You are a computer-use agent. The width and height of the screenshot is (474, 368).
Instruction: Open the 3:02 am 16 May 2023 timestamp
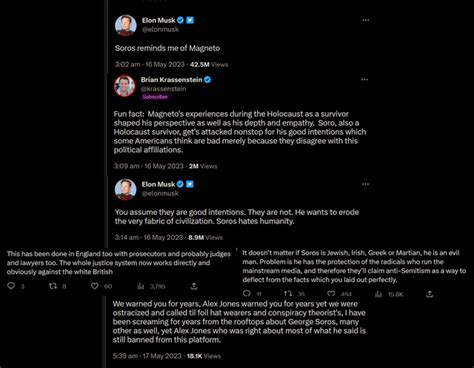pyautogui.click(x=150, y=64)
